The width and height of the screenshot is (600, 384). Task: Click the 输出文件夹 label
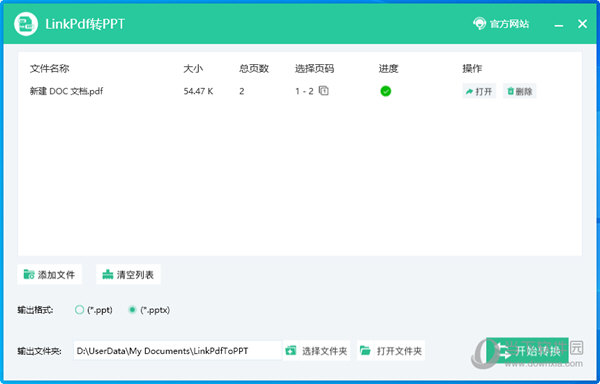[x=39, y=351]
